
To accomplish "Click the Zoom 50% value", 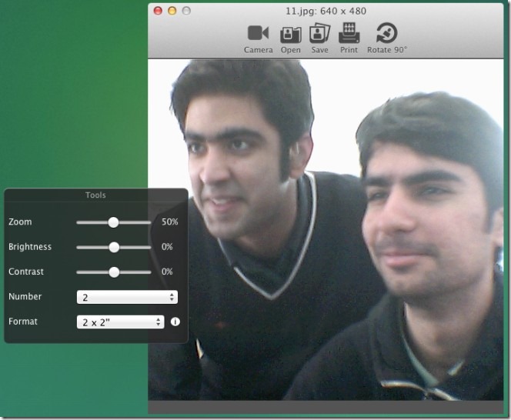I will point(170,222).
